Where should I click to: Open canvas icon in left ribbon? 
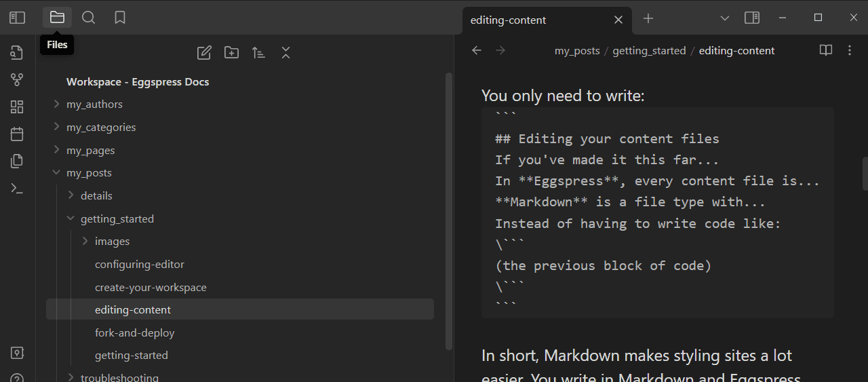click(x=18, y=107)
